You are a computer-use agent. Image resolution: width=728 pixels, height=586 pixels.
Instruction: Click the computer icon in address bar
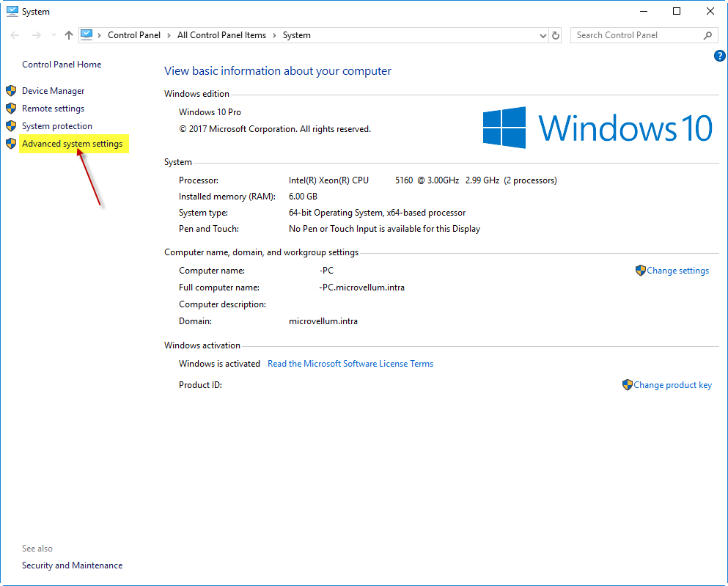[87, 34]
